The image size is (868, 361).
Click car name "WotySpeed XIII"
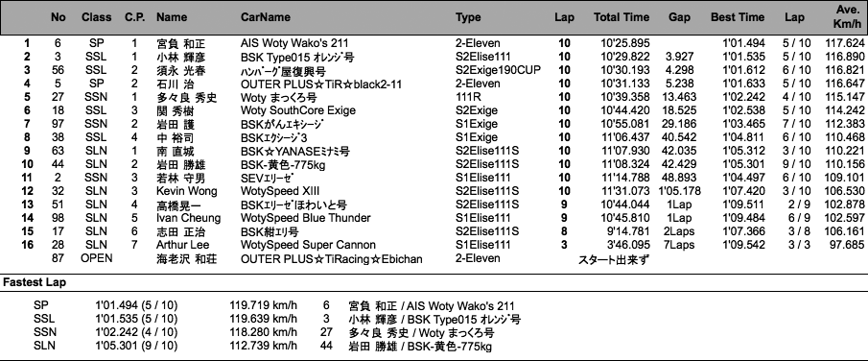(x=280, y=191)
